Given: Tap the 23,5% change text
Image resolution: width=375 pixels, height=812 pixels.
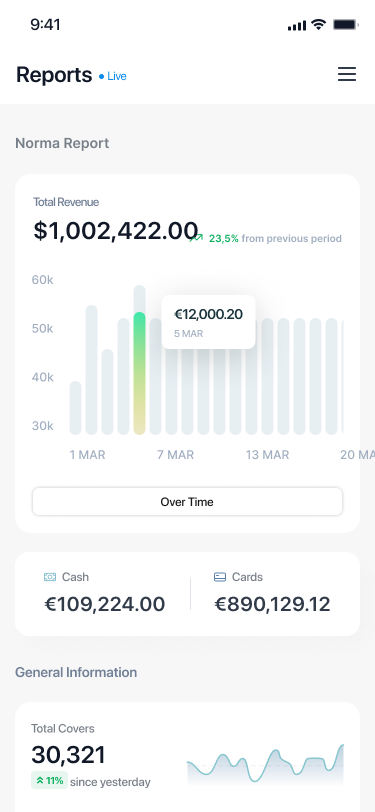Looking at the screenshot, I should pos(224,239).
